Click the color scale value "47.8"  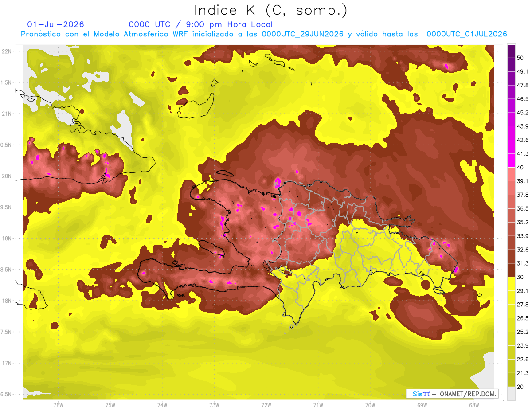523,85
